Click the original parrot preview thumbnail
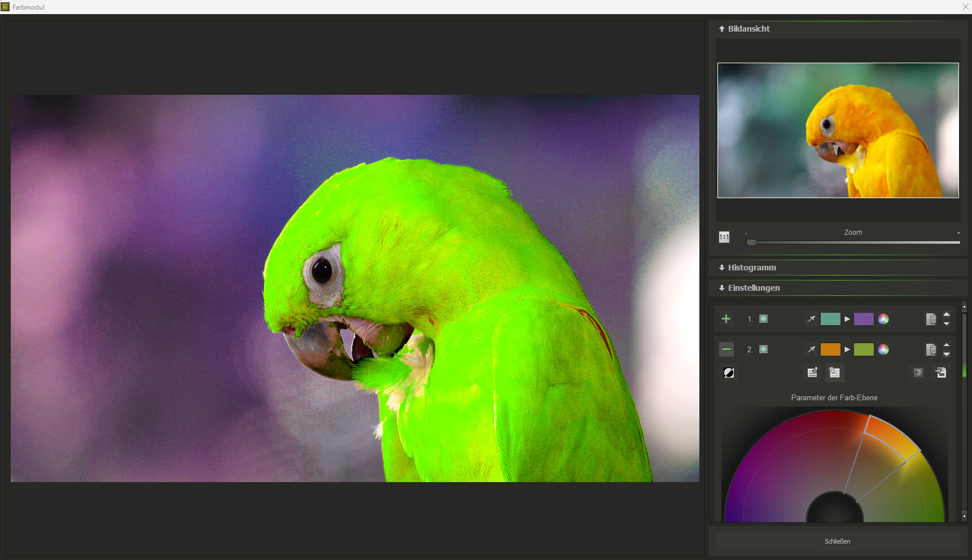The height and width of the screenshot is (560, 972). tap(838, 130)
